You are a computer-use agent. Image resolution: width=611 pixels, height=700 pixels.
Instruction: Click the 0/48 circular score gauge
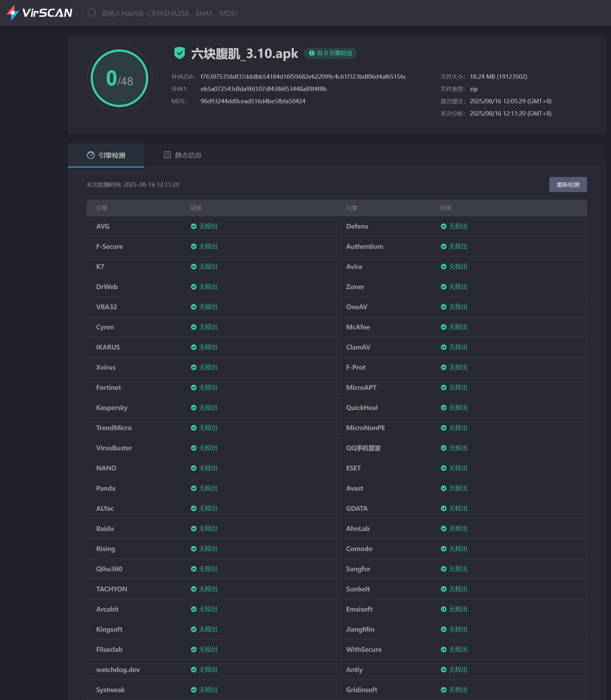(x=119, y=78)
